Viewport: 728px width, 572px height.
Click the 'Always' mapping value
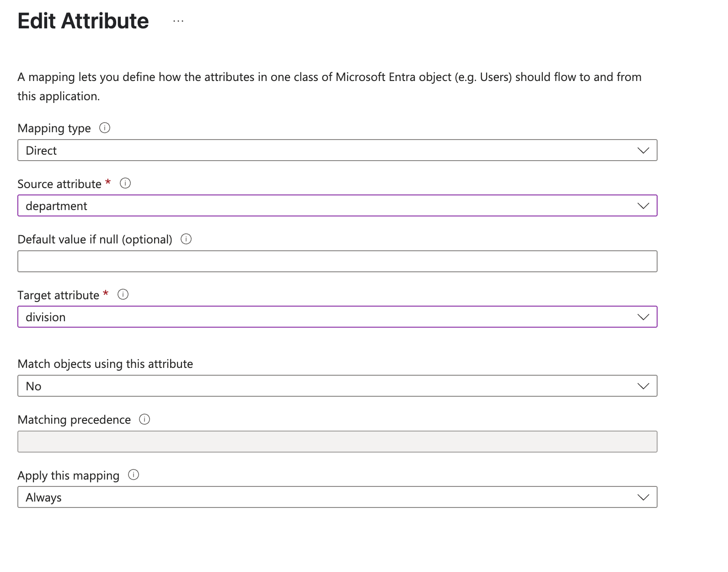pyautogui.click(x=43, y=497)
